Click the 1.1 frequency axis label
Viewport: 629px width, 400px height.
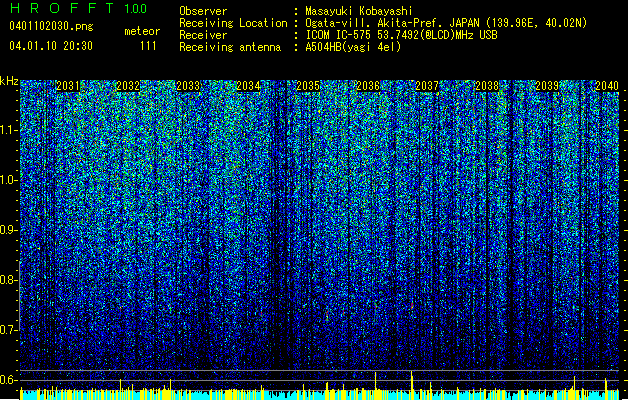pos(8,130)
